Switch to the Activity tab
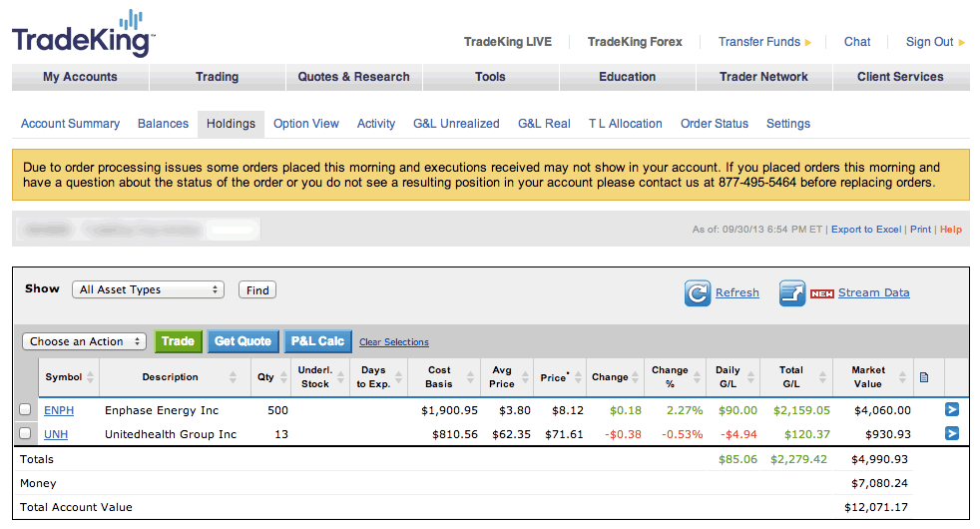 376,124
